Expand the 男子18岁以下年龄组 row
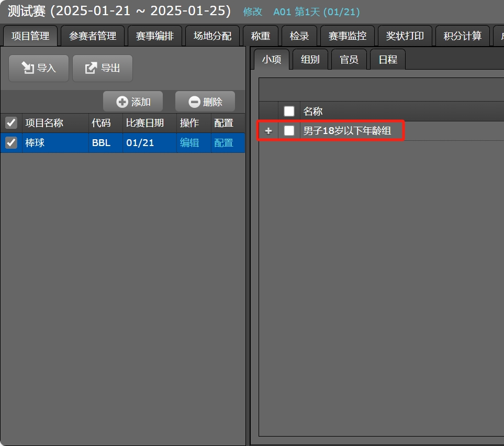504x446 pixels. coord(268,131)
